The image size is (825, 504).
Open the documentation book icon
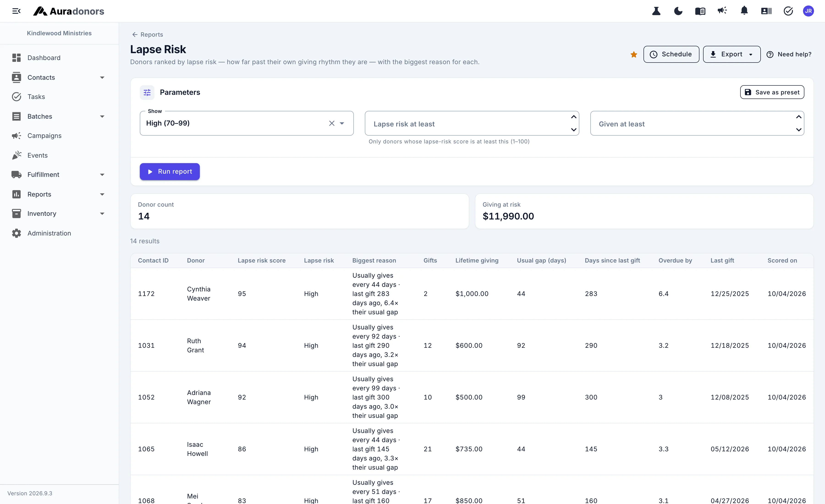(700, 11)
